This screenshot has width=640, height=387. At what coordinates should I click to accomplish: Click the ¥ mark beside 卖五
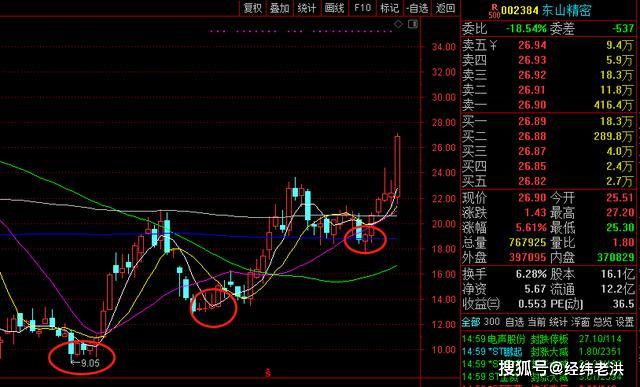click(493, 45)
